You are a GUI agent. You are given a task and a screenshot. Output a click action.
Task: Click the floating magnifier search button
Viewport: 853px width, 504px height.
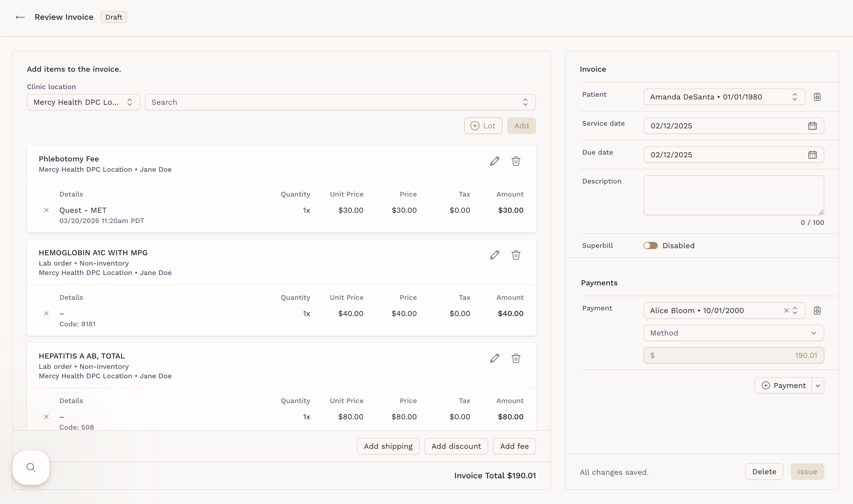pos(31,467)
